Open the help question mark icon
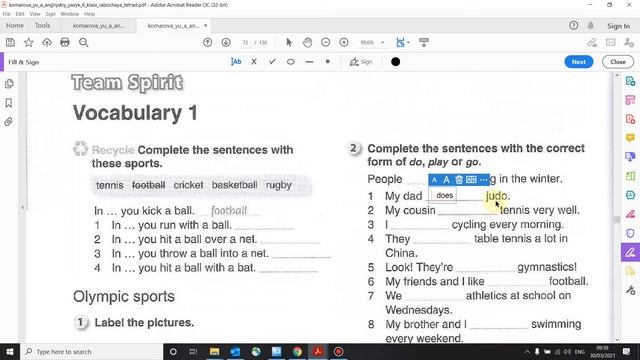 click(573, 26)
